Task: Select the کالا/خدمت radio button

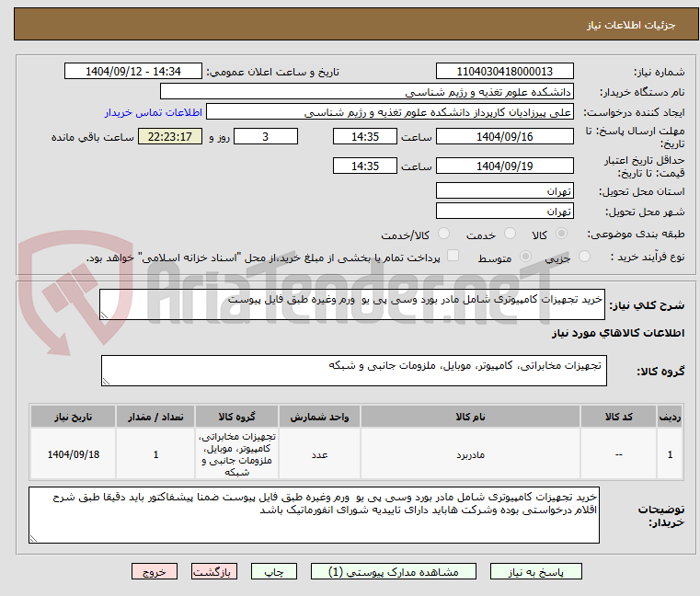Action: pos(443,234)
